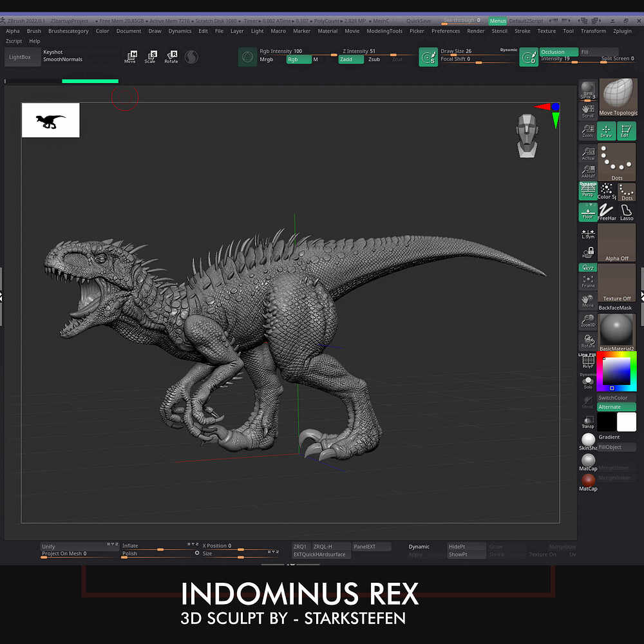644x644 pixels.
Task: Click the SwitchColor button
Action: coord(616,398)
